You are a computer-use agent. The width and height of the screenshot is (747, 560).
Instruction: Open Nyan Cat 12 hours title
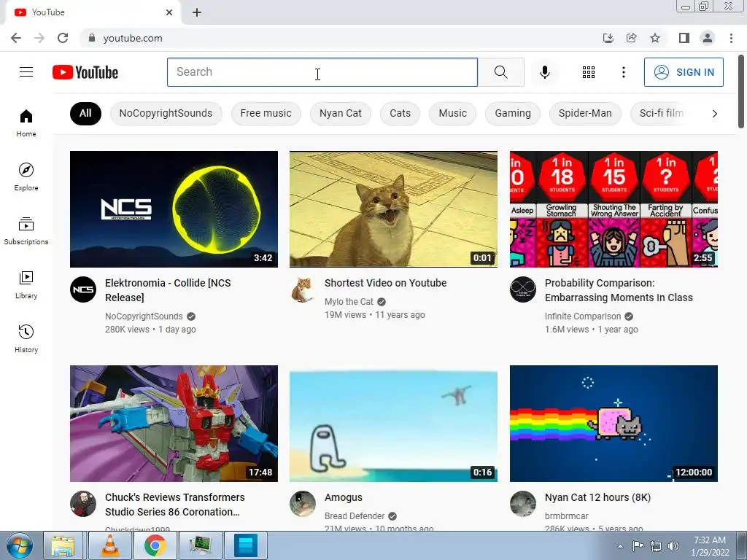tap(597, 497)
